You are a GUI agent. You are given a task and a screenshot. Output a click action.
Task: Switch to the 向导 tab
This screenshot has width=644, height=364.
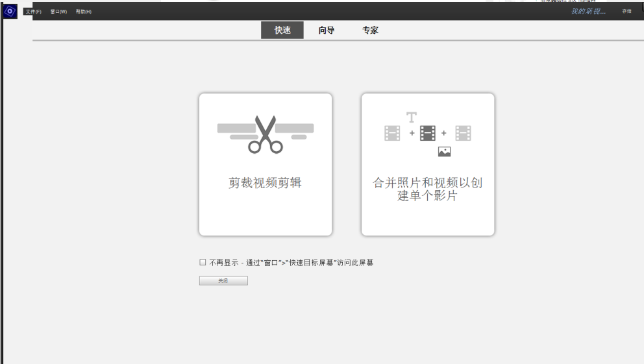click(327, 30)
